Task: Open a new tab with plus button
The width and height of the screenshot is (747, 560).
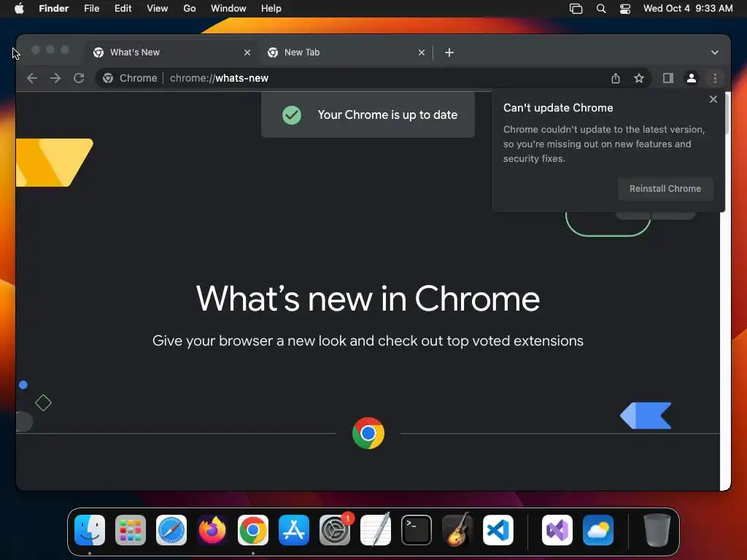Action: (x=449, y=52)
